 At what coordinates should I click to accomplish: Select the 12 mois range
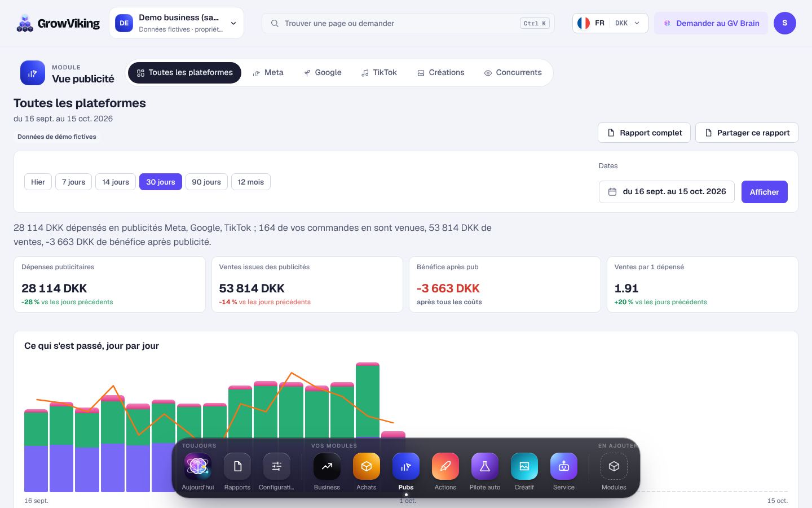[251, 182]
